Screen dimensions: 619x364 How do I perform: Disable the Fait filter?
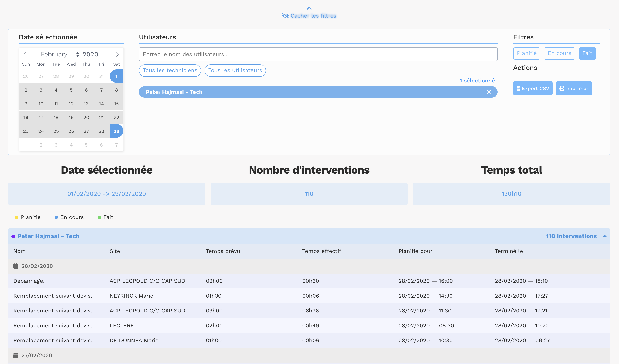tap(587, 53)
